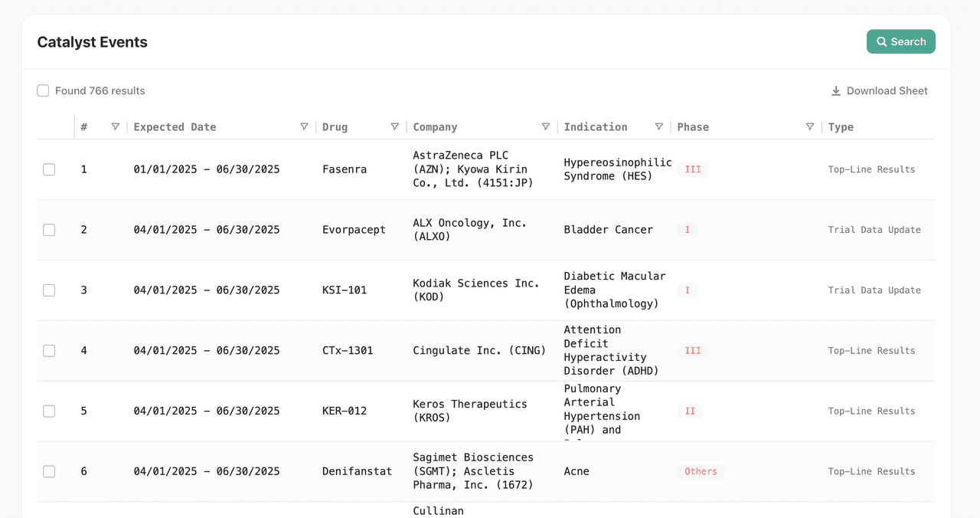Open the Phase column filter icon
Image resolution: width=980 pixels, height=518 pixels.
[x=810, y=127]
